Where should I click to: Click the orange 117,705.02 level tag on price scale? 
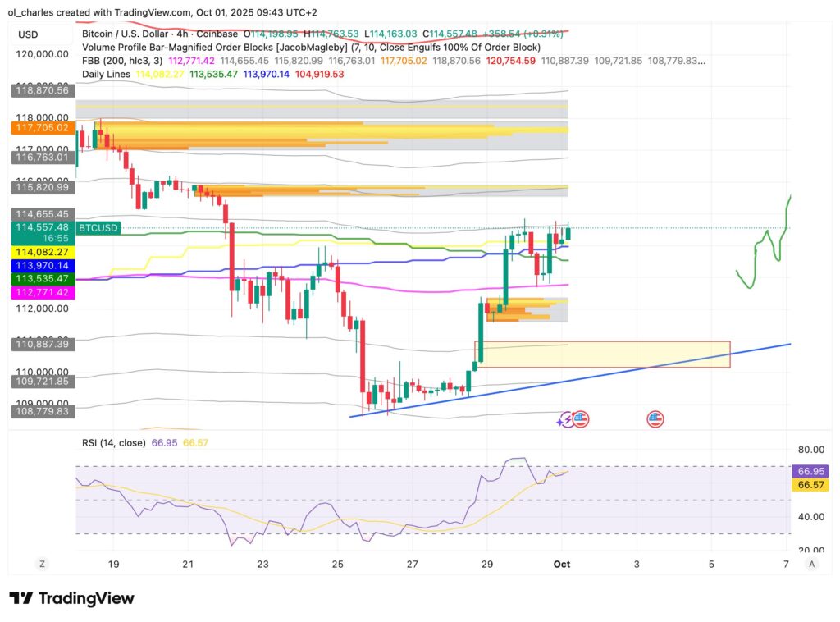tap(40, 128)
